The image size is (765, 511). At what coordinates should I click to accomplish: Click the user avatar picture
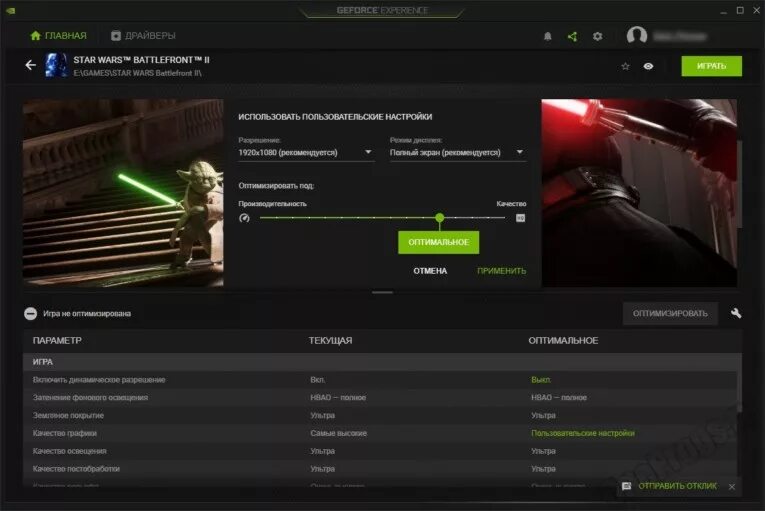(637, 35)
